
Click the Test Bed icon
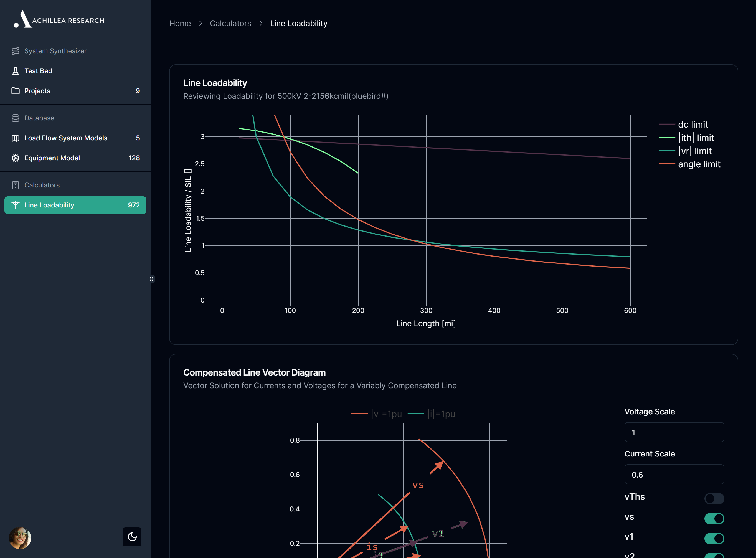pos(16,70)
